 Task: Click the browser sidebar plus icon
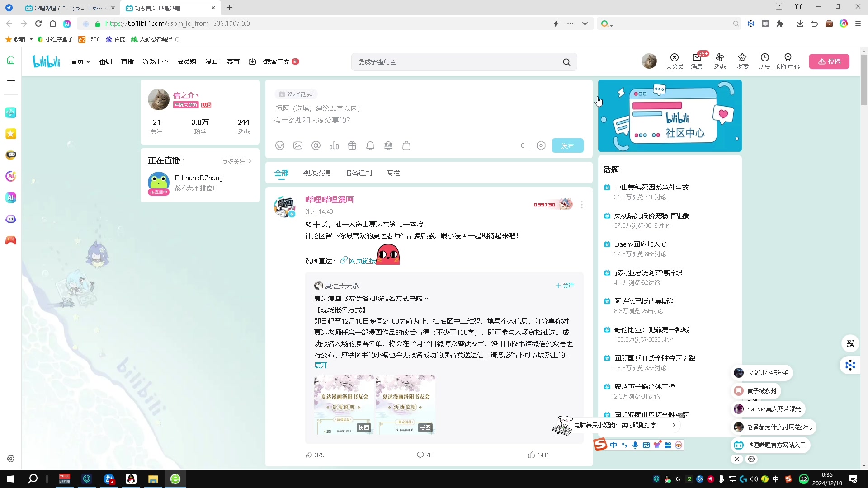point(11,81)
